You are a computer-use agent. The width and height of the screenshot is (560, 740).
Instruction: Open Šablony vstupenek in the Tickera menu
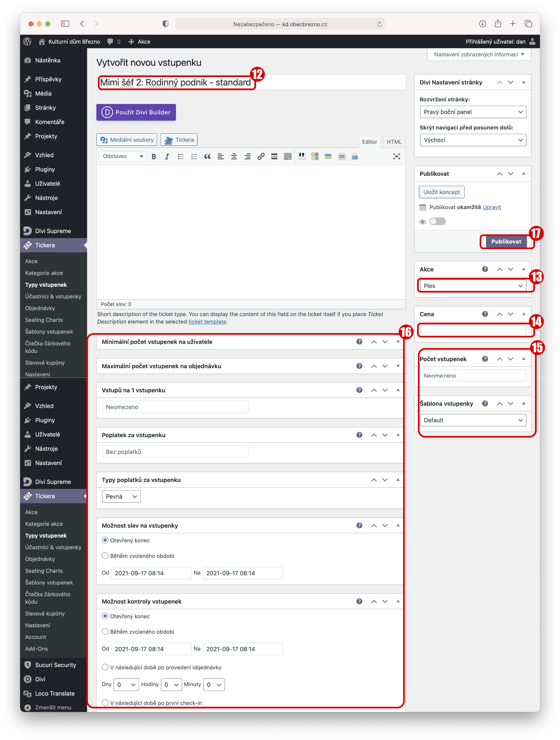pyautogui.click(x=49, y=331)
